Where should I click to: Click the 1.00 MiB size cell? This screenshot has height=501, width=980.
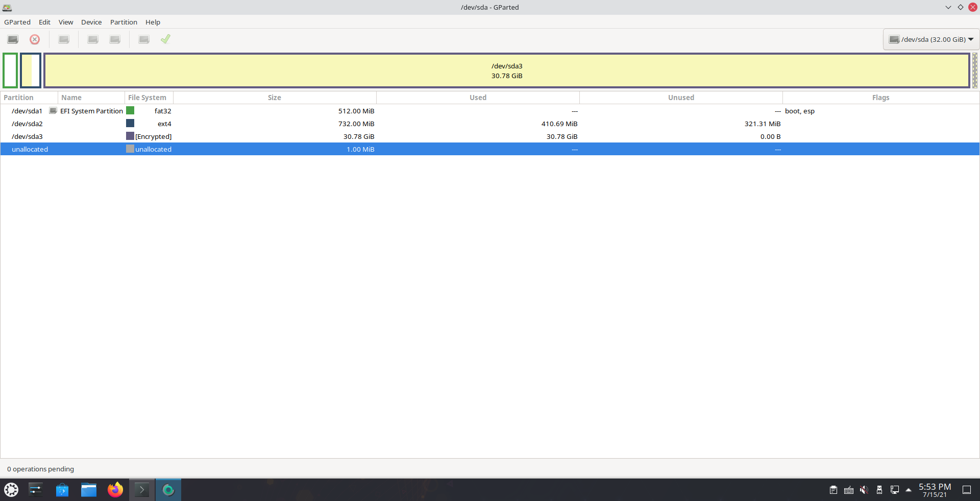360,149
